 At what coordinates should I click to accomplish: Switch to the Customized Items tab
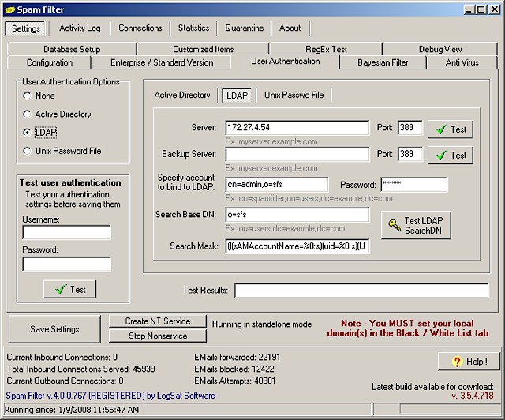(204, 49)
